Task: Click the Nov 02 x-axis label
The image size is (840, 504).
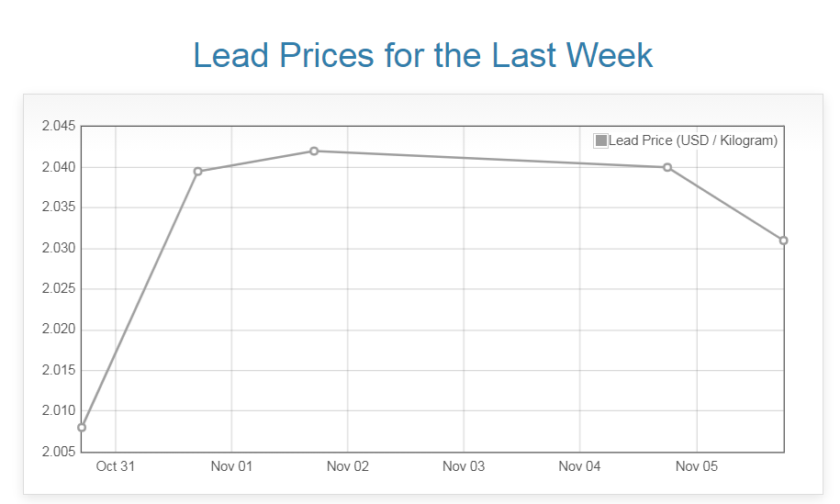Action: click(x=348, y=466)
